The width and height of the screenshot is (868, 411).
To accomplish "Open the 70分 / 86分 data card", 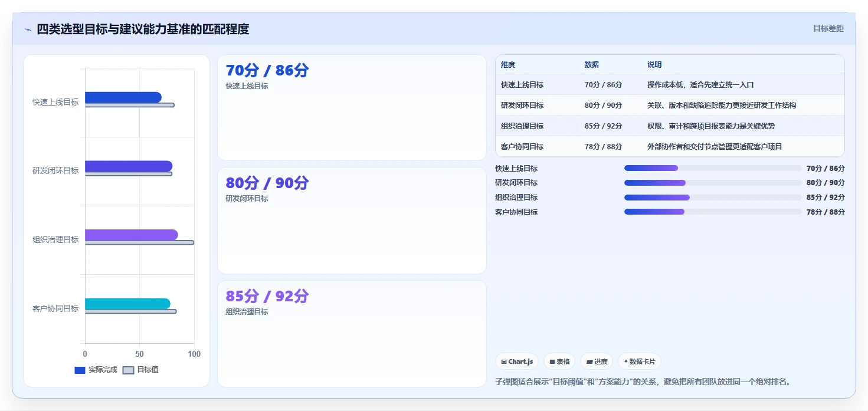I will pos(352,107).
